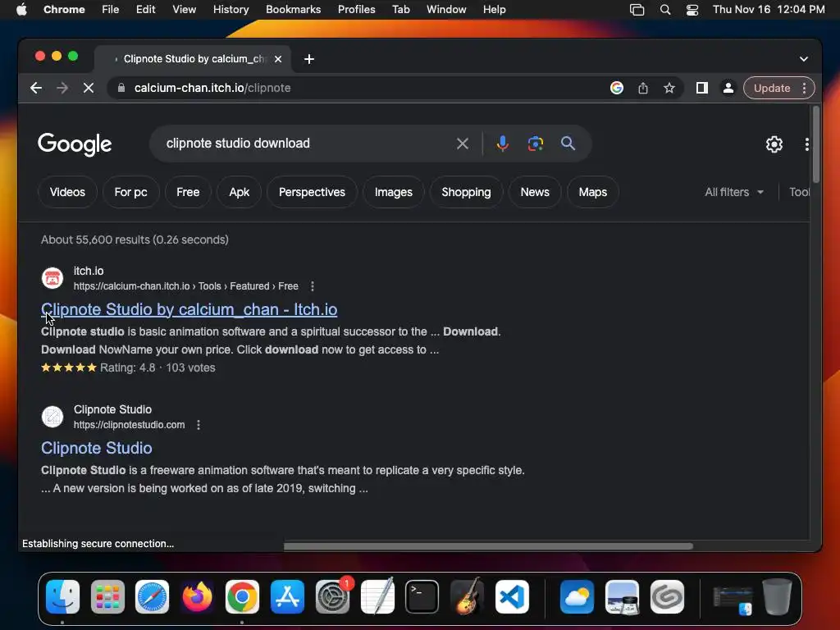Open the Tab menu
The width and height of the screenshot is (840, 630).
(x=400, y=10)
